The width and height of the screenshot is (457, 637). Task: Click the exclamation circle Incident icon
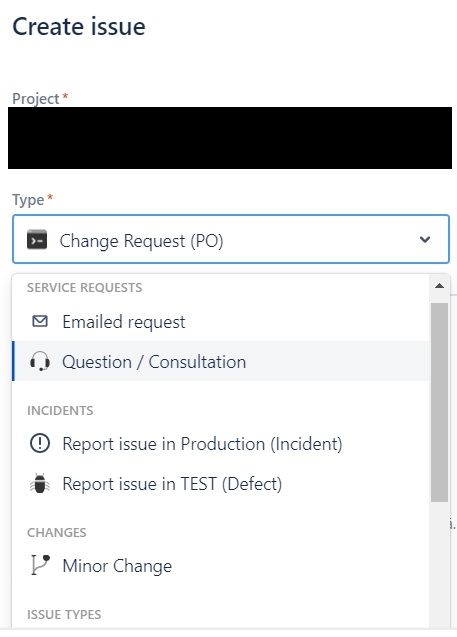[40, 443]
